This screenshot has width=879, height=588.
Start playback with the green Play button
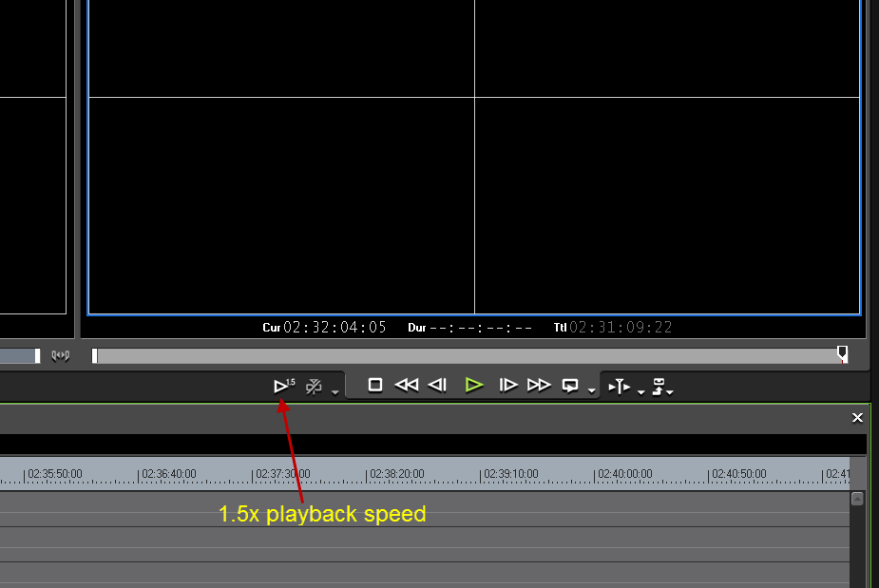click(x=474, y=385)
